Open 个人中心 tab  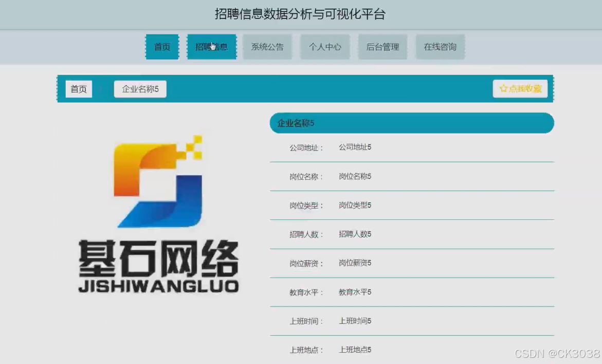[x=325, y=47]
